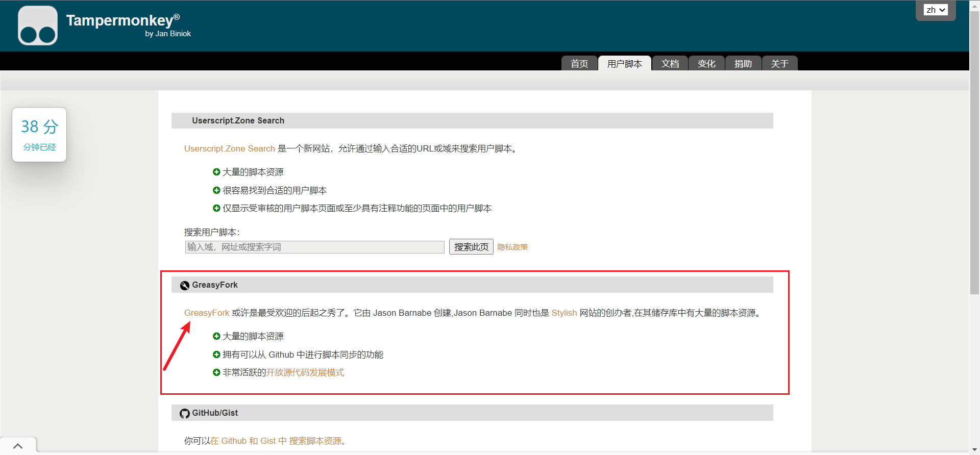Click green plus icon beside Github 同步 bullet

[x=216, y=355]
